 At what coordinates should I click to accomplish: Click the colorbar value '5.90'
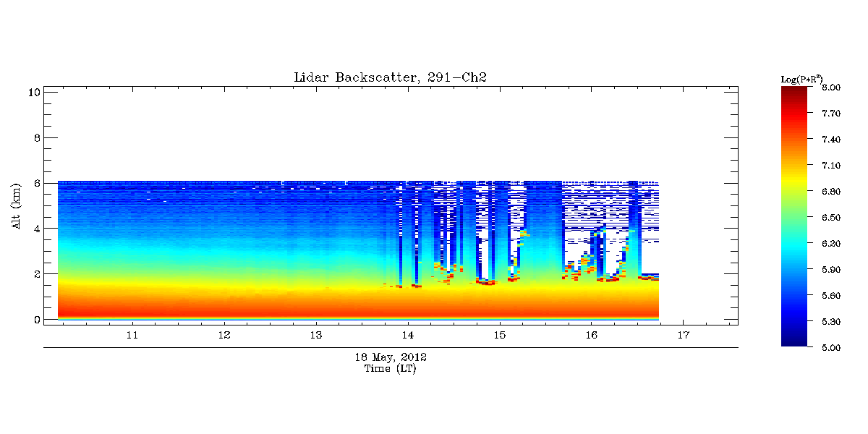[831, 270]
